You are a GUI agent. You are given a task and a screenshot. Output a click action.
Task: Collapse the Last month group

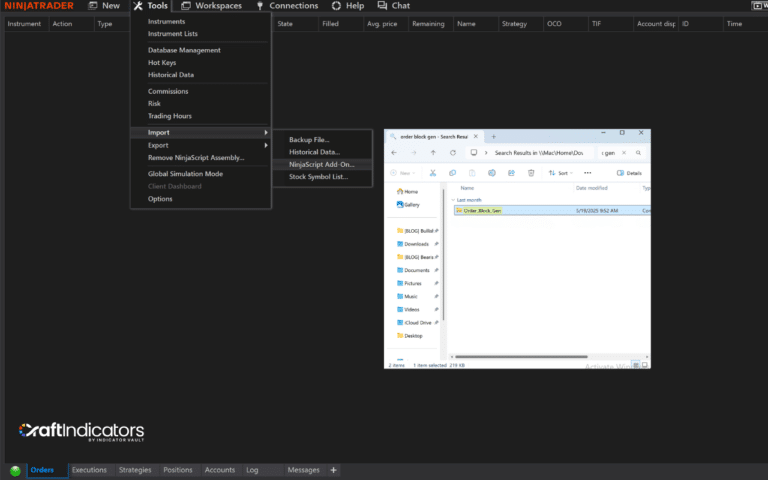click(x=453, y=200)
